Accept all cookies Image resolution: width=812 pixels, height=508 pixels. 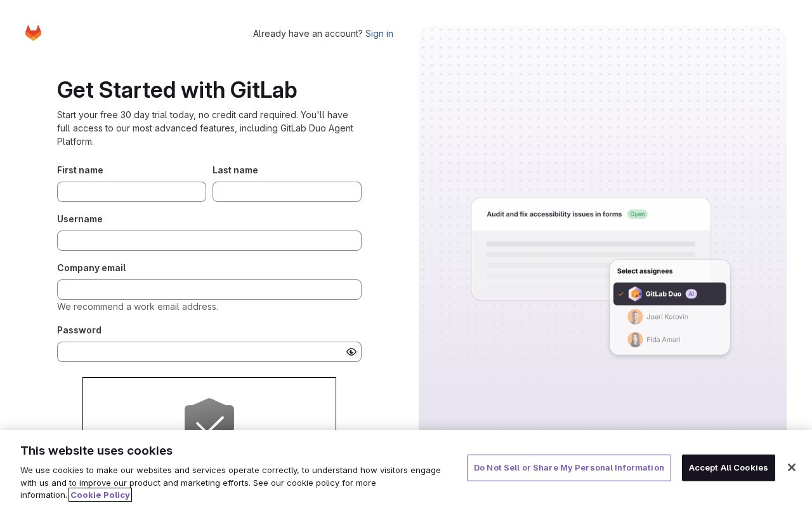[x=728, y=468]
